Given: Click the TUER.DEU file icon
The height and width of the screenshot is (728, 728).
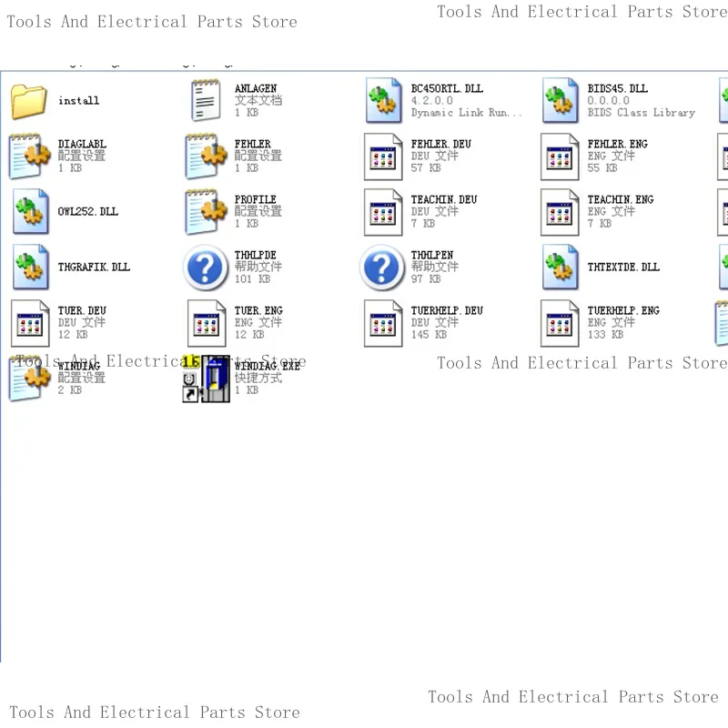Looking at the screenshot, I should tap(30, 323).
